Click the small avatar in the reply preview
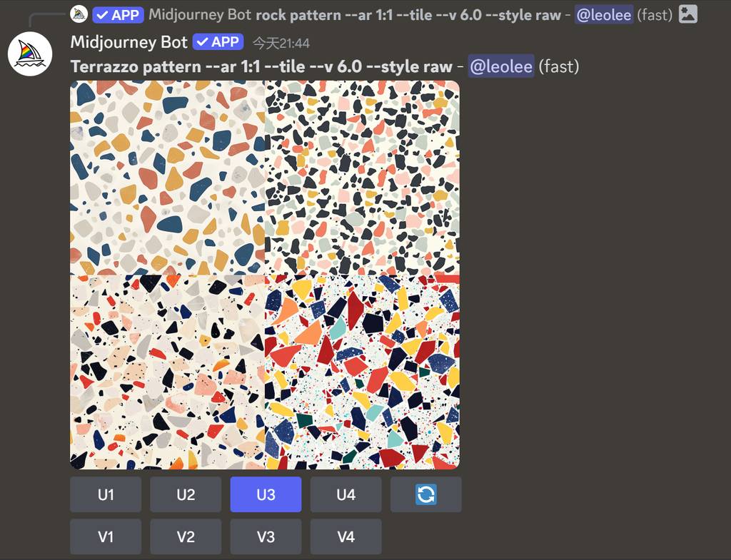Viewport: 731px width, 560px height. 79,14
